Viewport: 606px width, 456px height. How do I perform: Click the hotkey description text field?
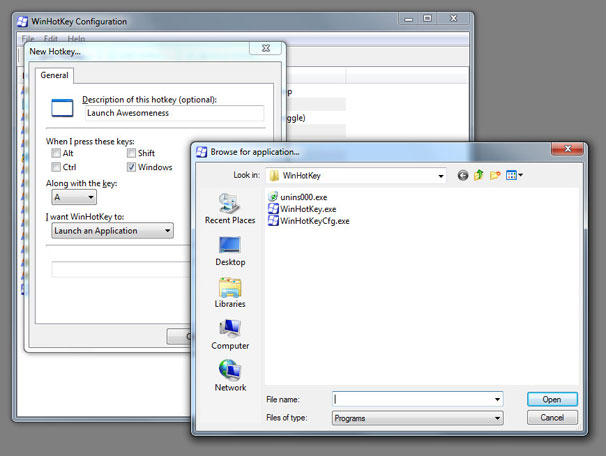[172, 113]
